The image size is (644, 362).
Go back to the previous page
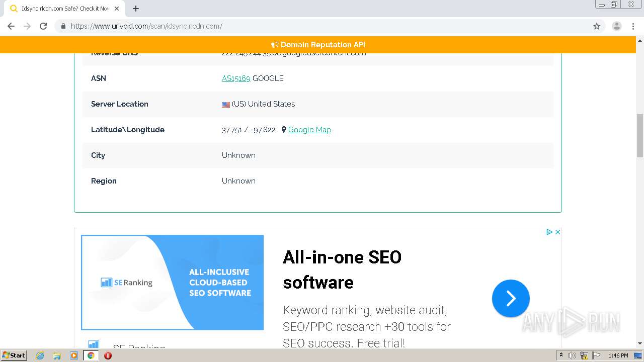(x=11, y=26)
